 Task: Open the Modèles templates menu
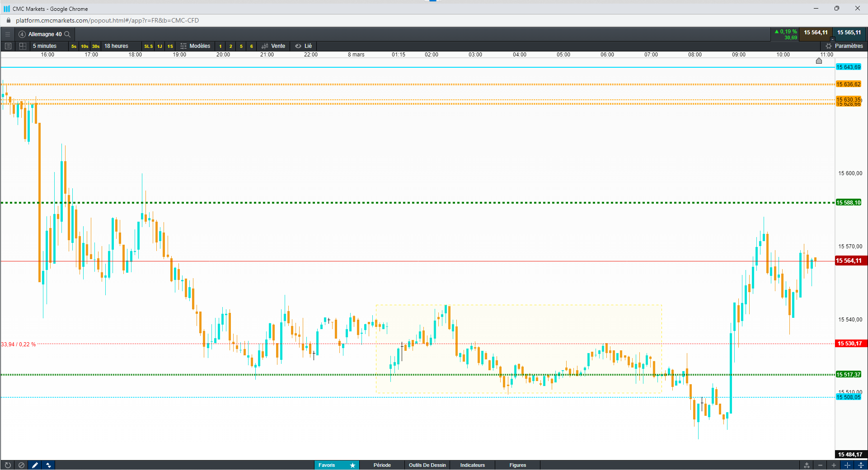(195, 46)
